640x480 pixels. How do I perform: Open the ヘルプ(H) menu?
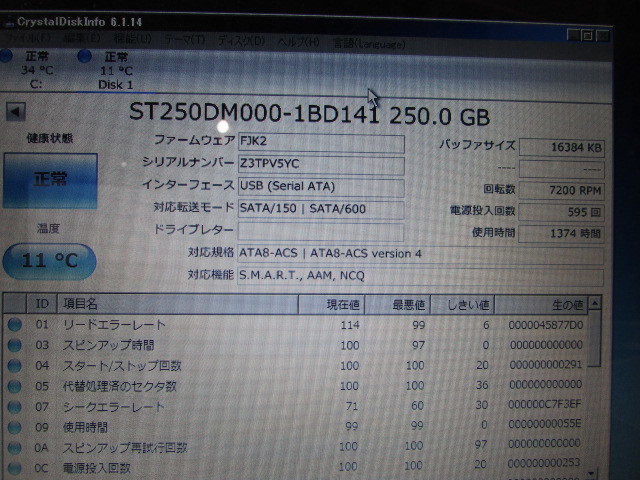298,42
